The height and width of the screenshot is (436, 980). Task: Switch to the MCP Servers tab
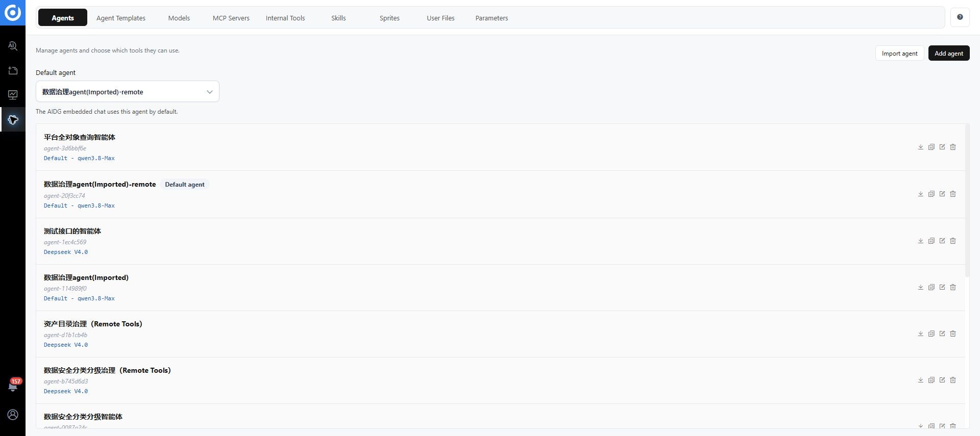pos(231,18)
